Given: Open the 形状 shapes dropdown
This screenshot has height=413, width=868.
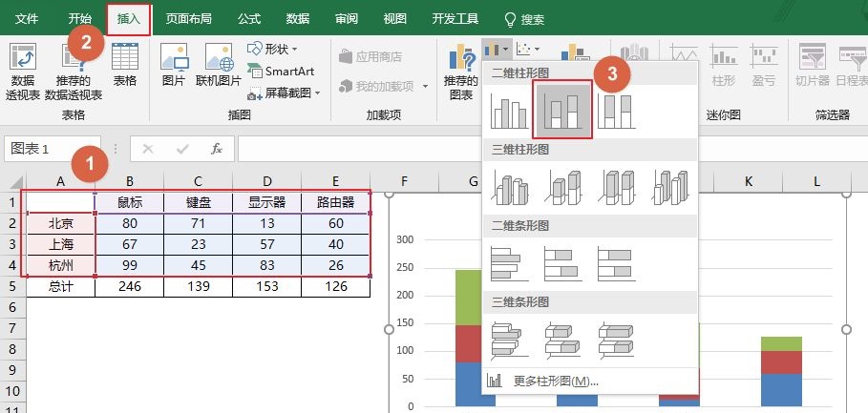Looking at the screenshot, I should pos(273,49).
